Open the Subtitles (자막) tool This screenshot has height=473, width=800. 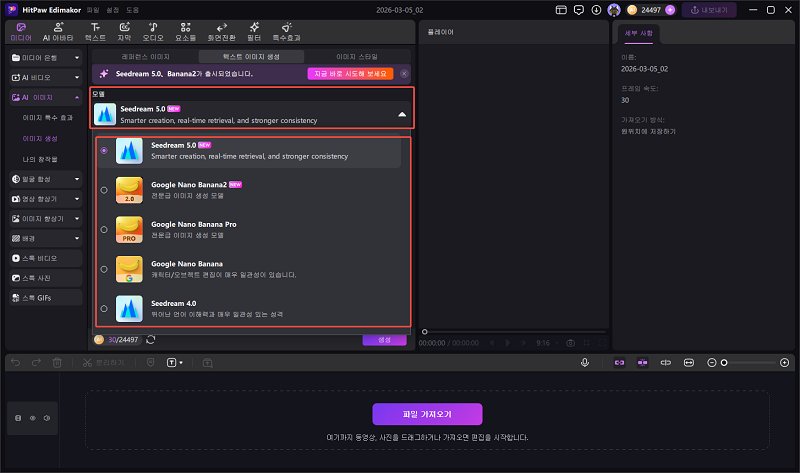124,32
